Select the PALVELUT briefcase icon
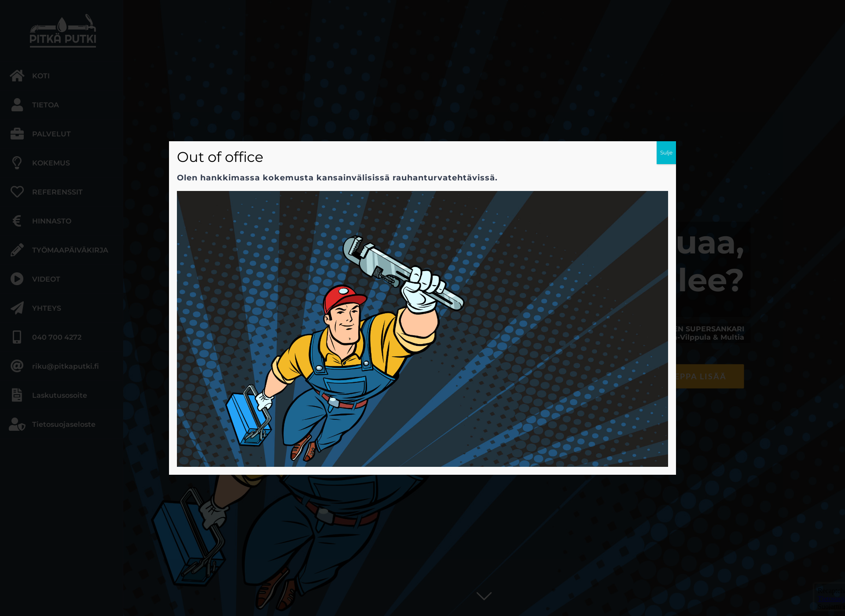This screenshot has width=845, height=616. pos(17,133)
